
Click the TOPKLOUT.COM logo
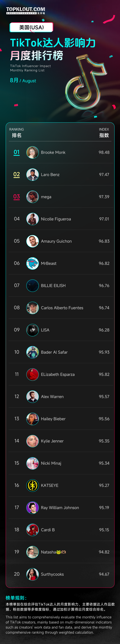pos(26,10)
